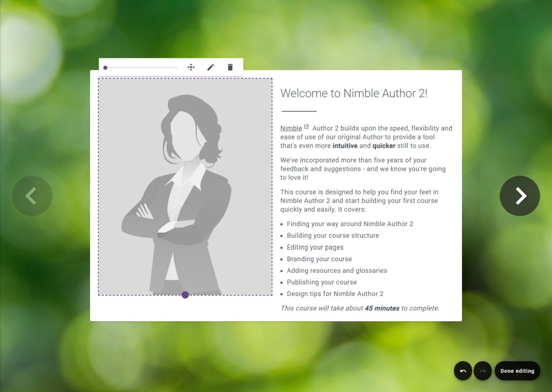This screenshot has height=392, width=552.
Task: Go to the next page arrow
Action: click(x=519, y=196)
